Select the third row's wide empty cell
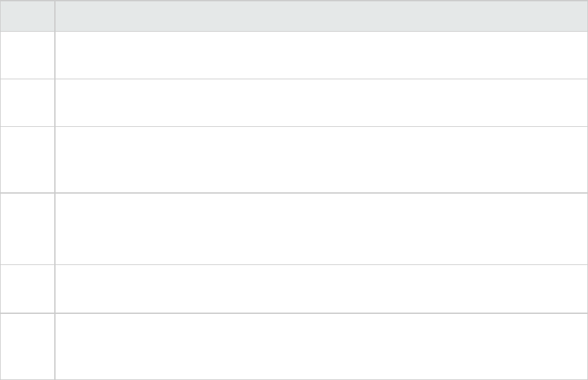Viewport: 588px width, 380px height. tap(321, 159)
